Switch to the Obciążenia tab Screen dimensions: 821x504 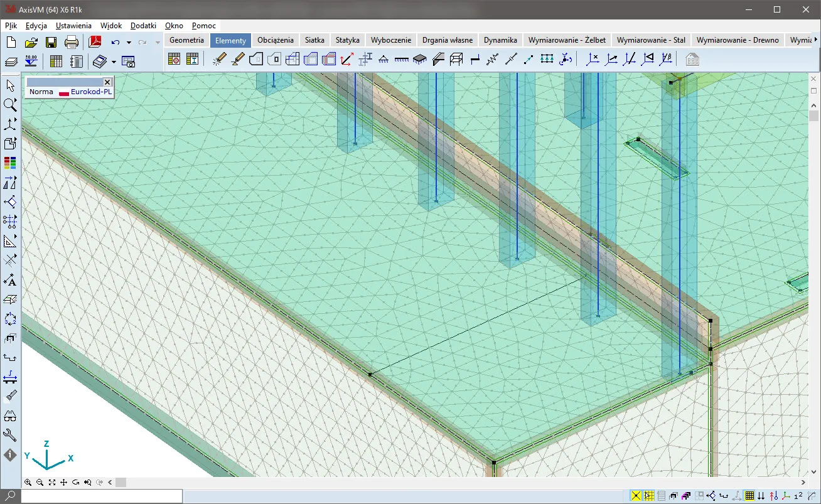click(x=275, y=40)
